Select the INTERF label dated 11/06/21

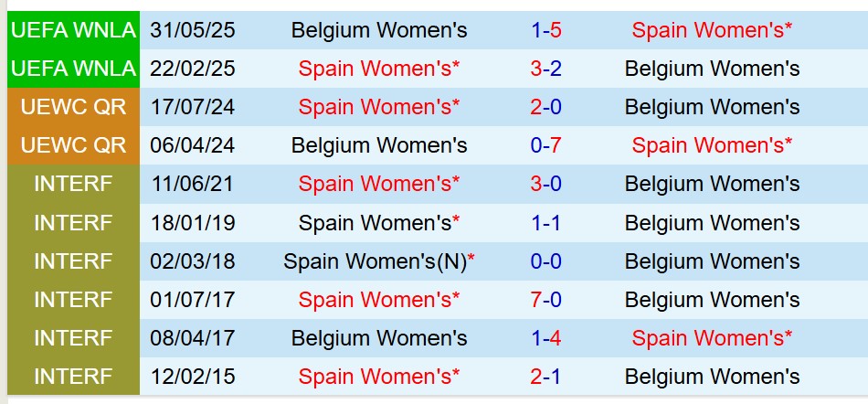pyautogui.click(x=73, y=184)
